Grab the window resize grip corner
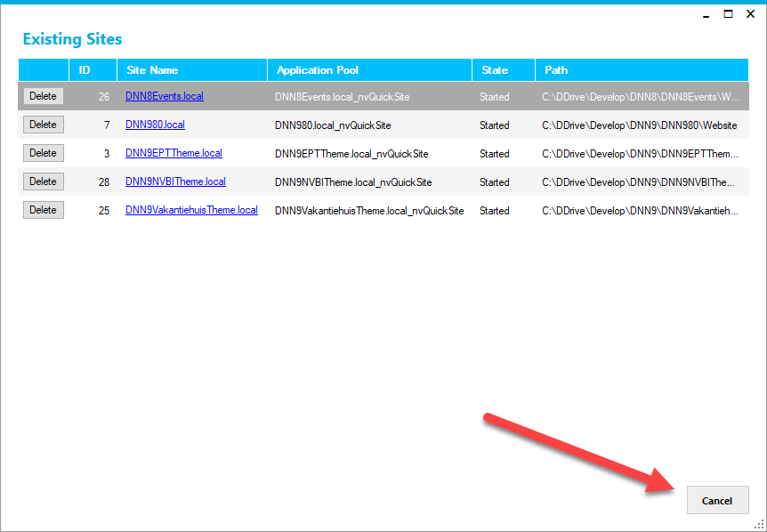This screenshot has height=532, width=767. click(761, 526)
